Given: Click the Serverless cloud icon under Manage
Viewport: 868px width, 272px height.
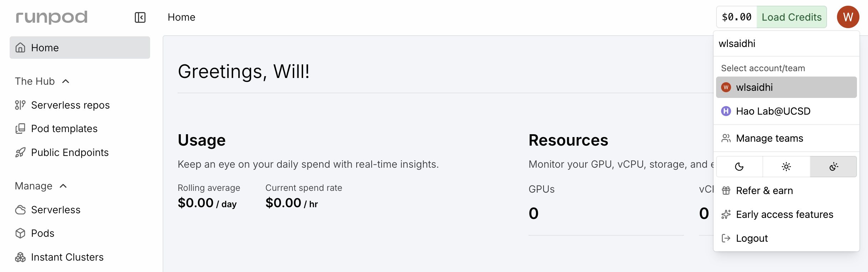Looking at the screenshot, I should [20, 210].
